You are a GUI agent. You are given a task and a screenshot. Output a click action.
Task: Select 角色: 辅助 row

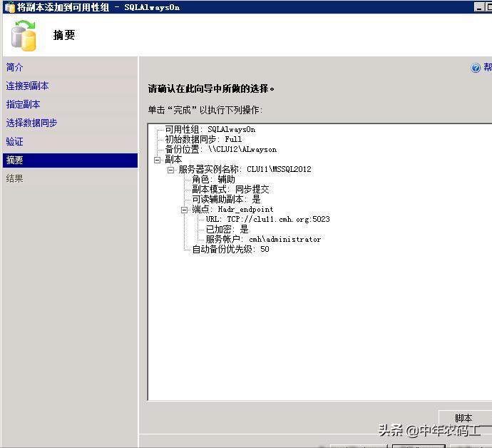(213, 179)
